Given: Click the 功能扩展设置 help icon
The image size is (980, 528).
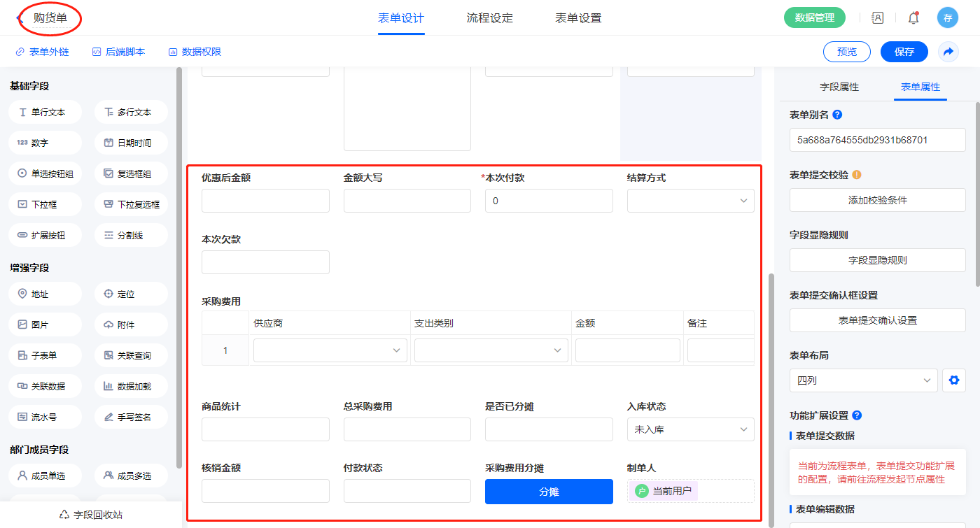Looking at the screenshot, I should [x=857, y=415].
